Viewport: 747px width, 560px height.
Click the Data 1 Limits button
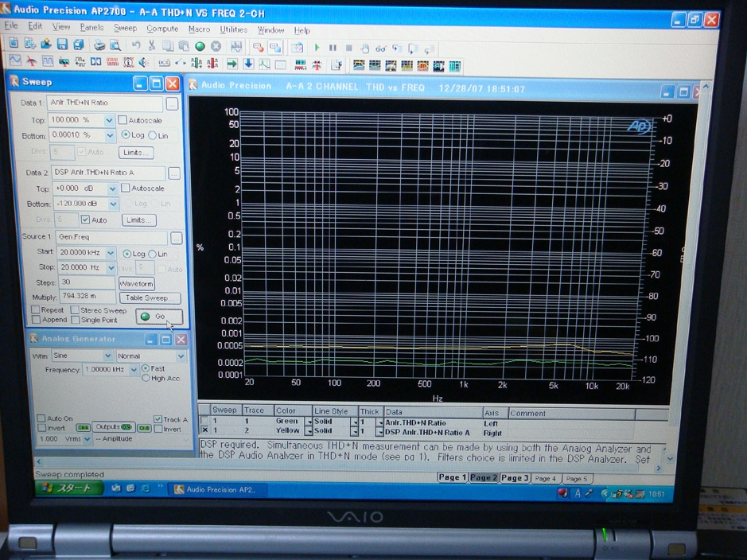coord(136,153)
